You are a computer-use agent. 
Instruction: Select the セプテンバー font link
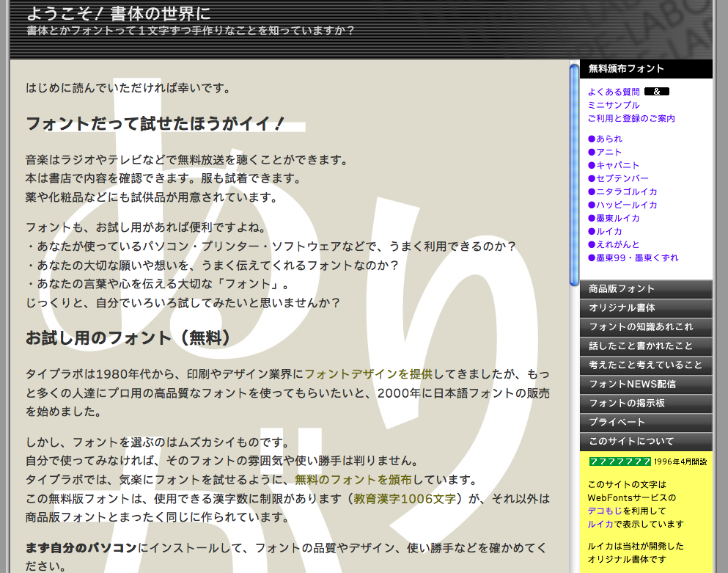pyautogui.click(x=618, y=178)
